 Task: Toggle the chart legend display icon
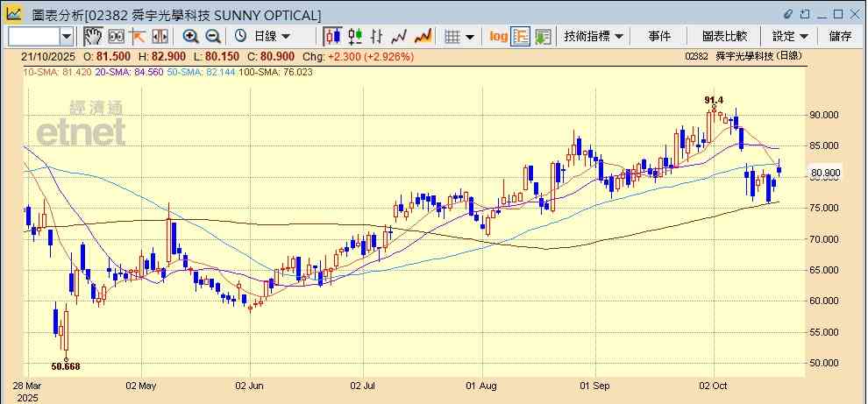click(521, 36)
